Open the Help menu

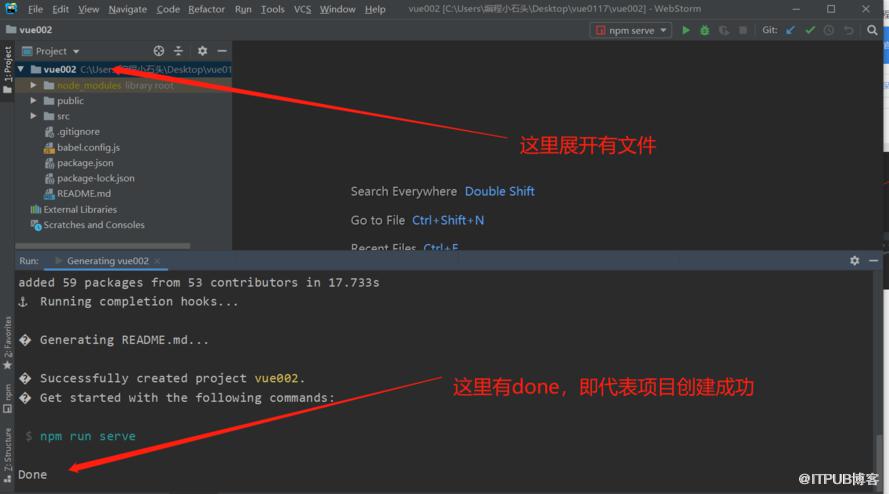pos(375,9)
